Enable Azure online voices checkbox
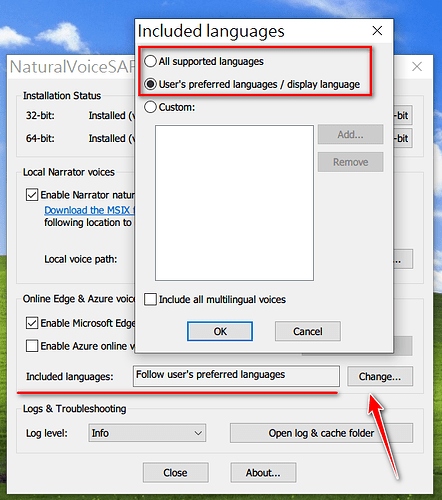Image resolution: width=442 pixels, height=500 pixels. (x=32, y=346)
